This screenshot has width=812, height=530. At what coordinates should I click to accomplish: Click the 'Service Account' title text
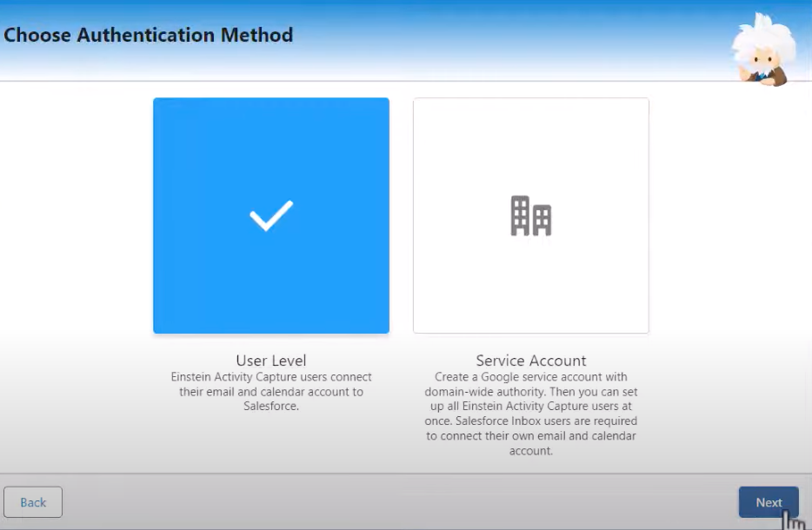click(531, 361)
